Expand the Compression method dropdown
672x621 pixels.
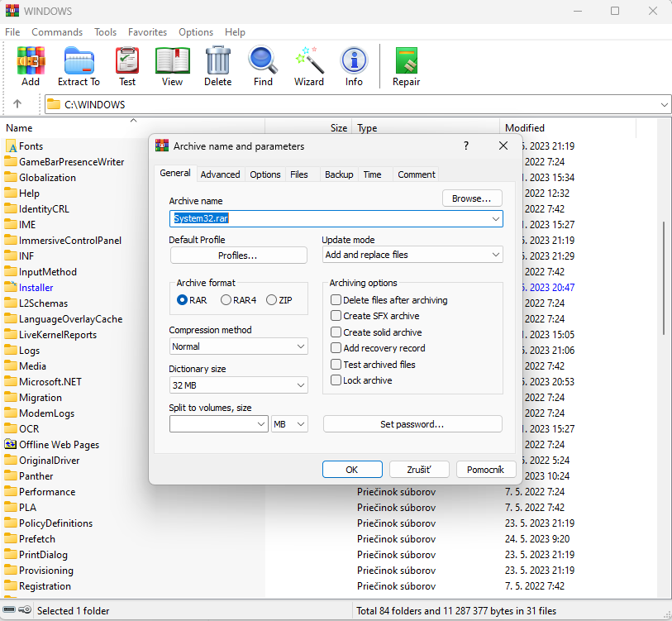point(238,346)
